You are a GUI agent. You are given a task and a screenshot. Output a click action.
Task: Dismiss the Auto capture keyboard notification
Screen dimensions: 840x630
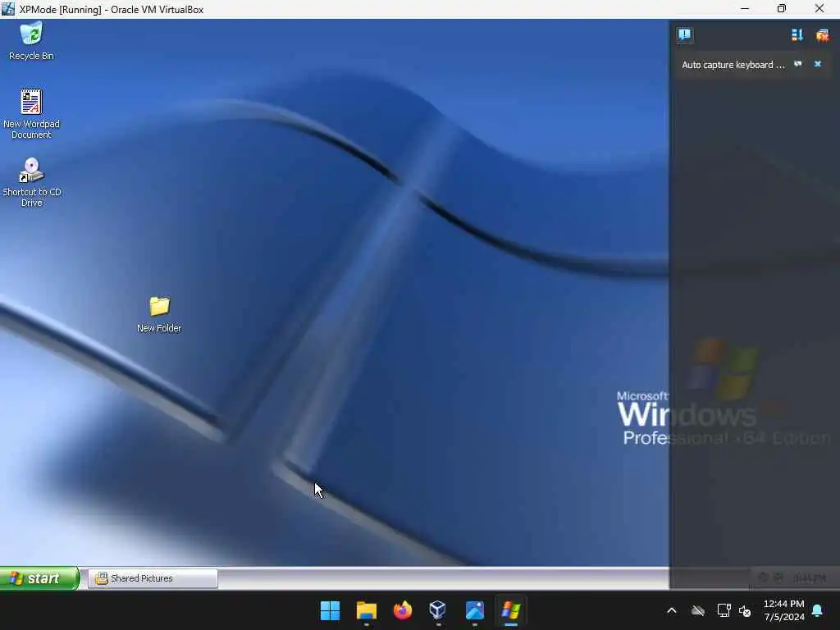[x=818, y=64]
